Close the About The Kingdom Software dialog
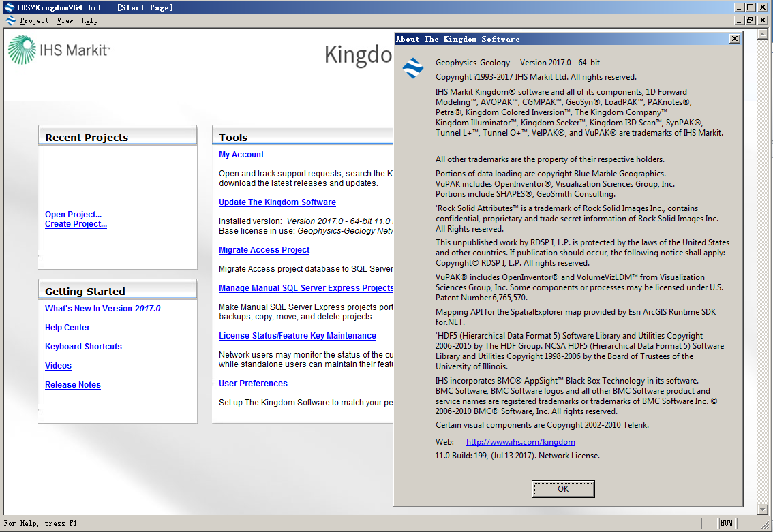Image resolution: width=773 pixels, height=532 pixels. point(735,38)
